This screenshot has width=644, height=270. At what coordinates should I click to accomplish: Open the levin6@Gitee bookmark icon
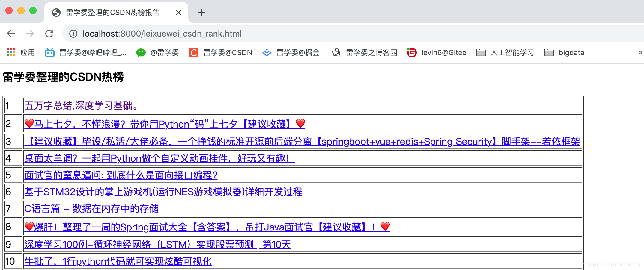point(412,53)
